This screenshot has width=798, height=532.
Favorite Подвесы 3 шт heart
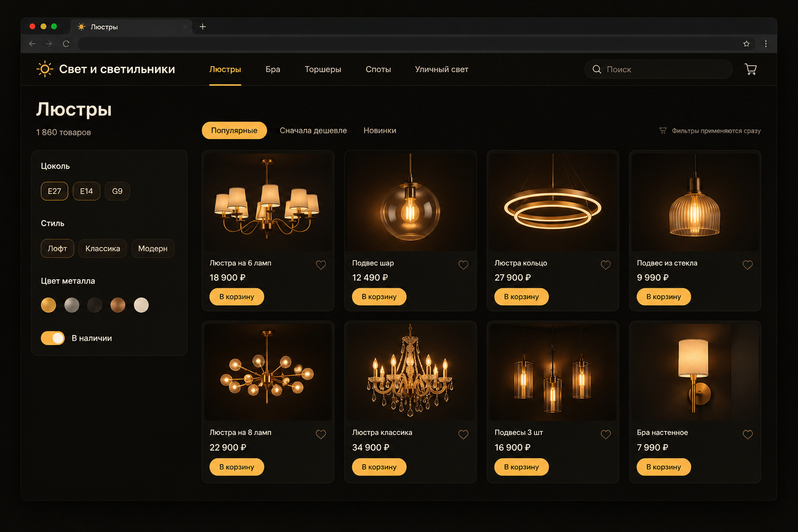point(606,434)
